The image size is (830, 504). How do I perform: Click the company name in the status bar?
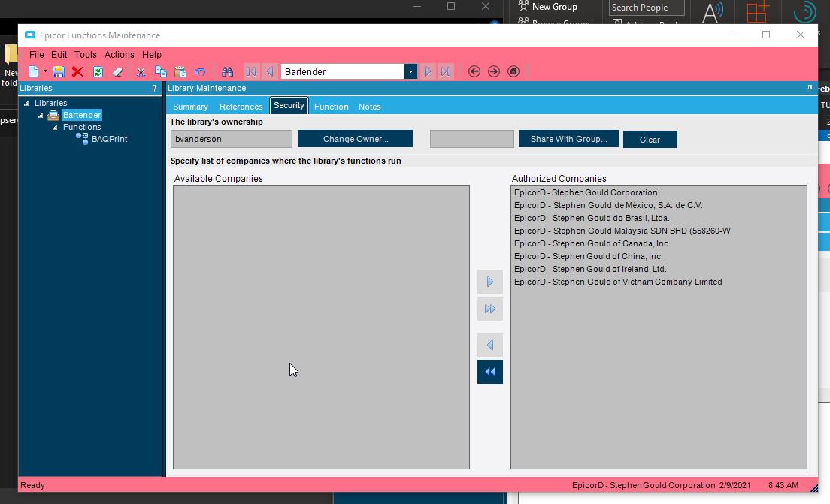coord(644,485)
